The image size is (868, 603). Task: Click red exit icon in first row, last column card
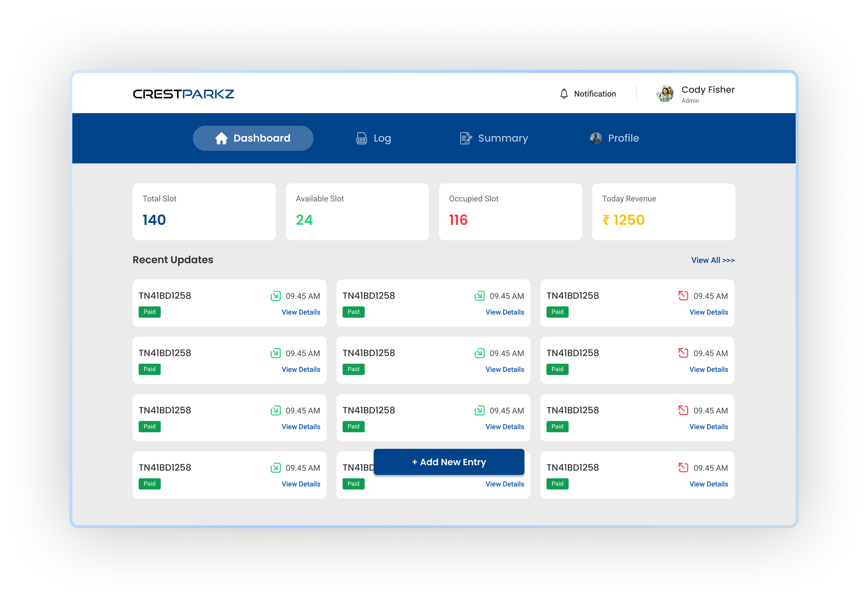[683, 295]
